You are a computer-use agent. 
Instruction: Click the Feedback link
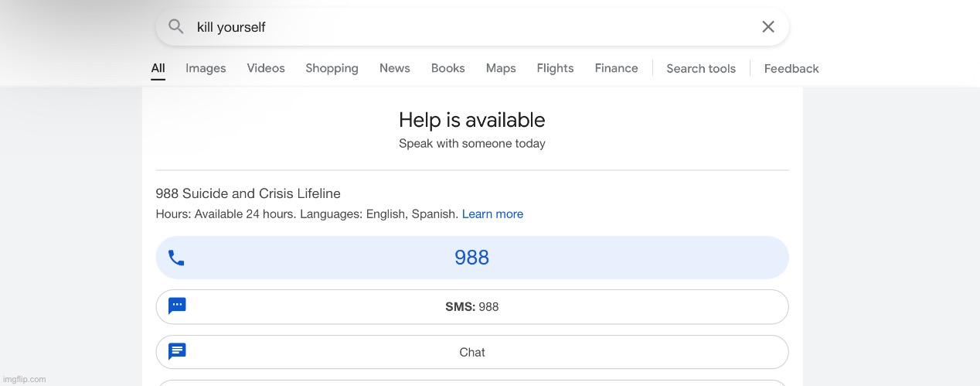click(791, 68)
